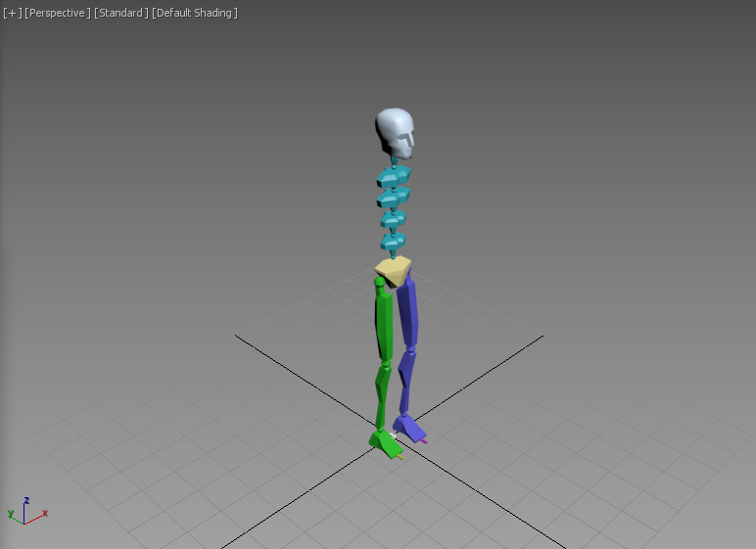
Task: Select the green thigh bone
Action: coord(384,322)
